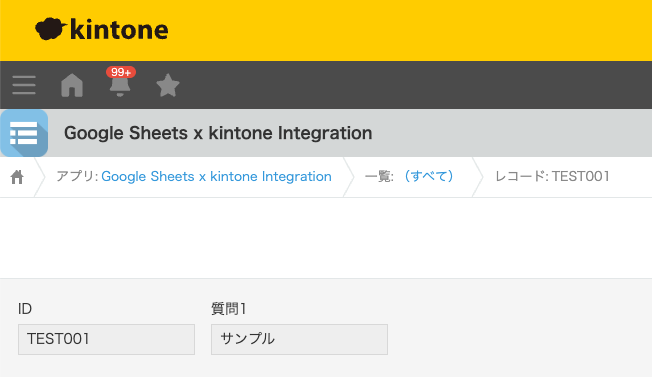Open the hamburger menu in dark toolbar

24,85
